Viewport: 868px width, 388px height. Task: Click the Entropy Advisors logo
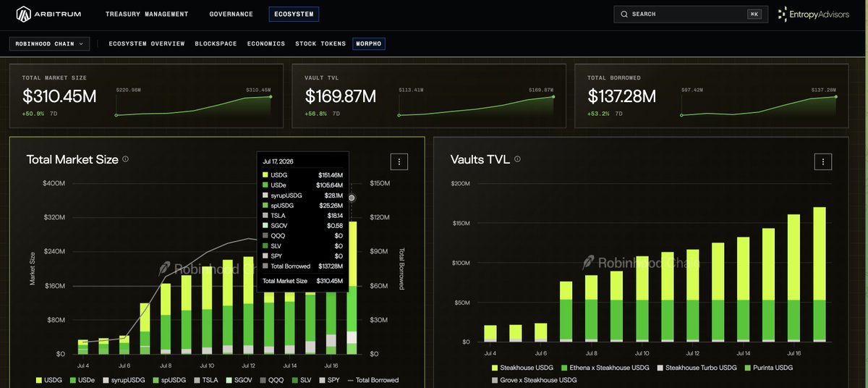point(814,14)
